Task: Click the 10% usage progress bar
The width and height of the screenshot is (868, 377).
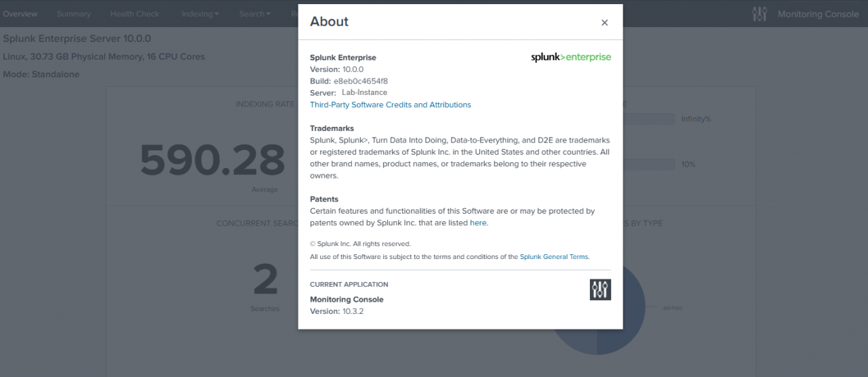Action: 649,164
